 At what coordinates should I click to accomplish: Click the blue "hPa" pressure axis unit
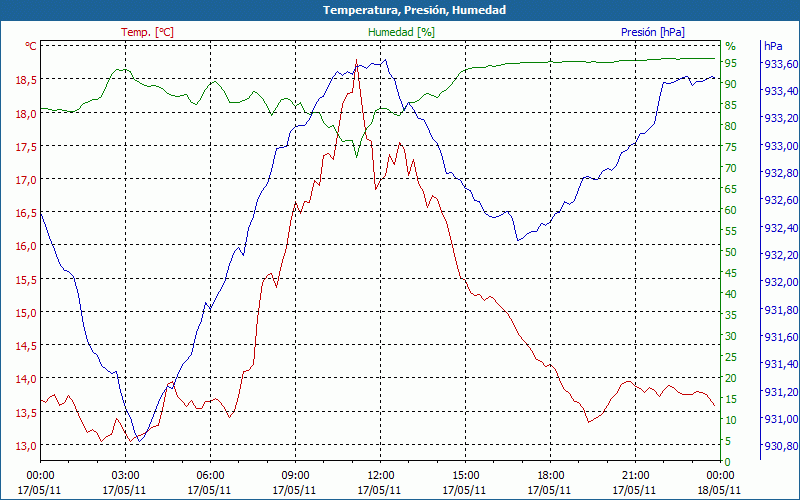(x=773, y=46)
